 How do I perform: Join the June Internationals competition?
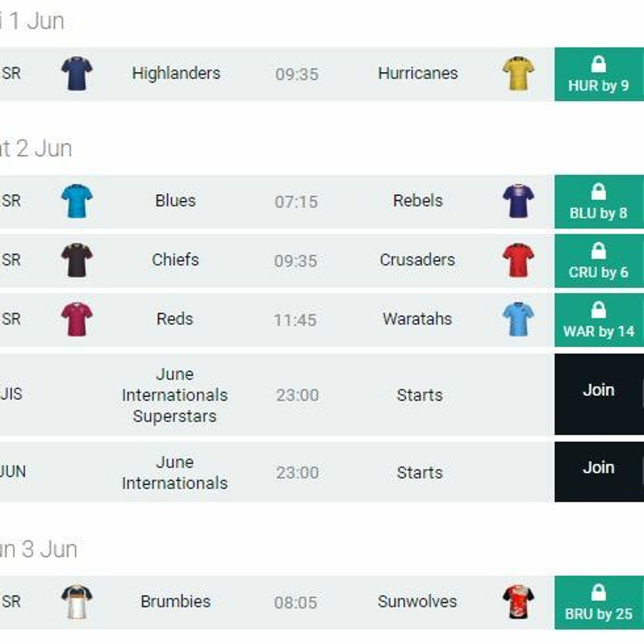click(599, 472)
